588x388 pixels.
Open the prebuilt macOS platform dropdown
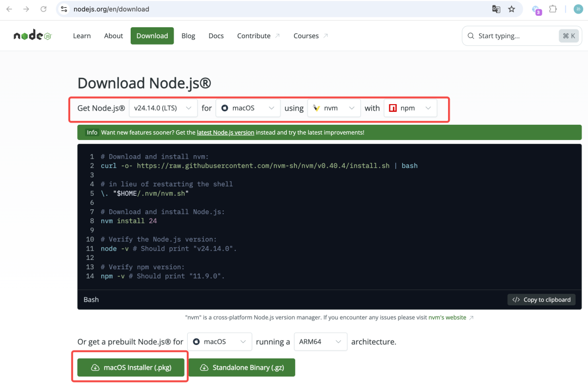coord(219,342)
